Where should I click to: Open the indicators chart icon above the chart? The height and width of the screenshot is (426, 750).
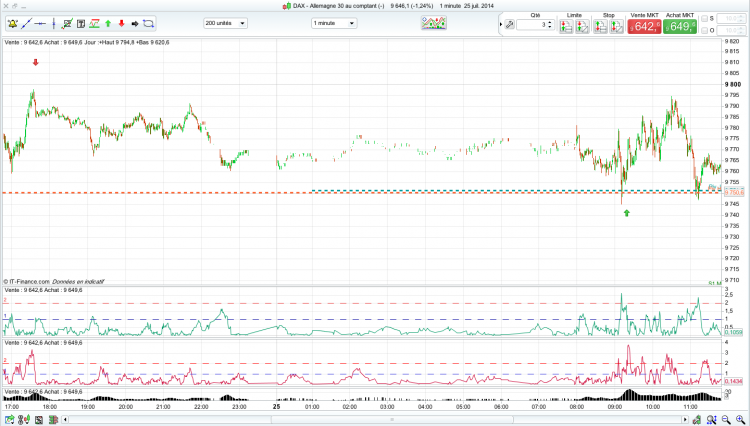click(434, 23)
